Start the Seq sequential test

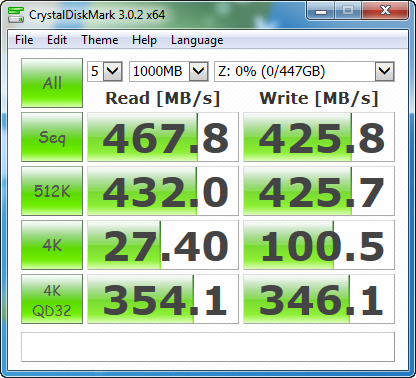52,137
